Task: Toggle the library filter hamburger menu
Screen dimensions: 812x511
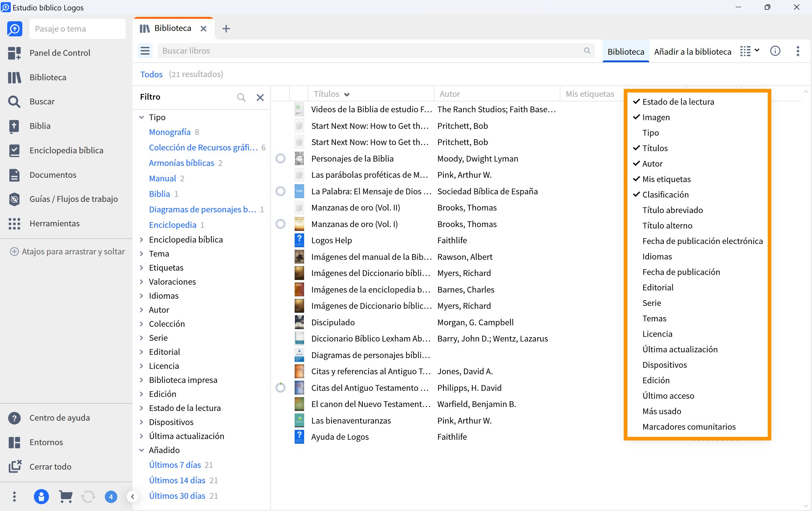Action: click(x=145, y=51)
